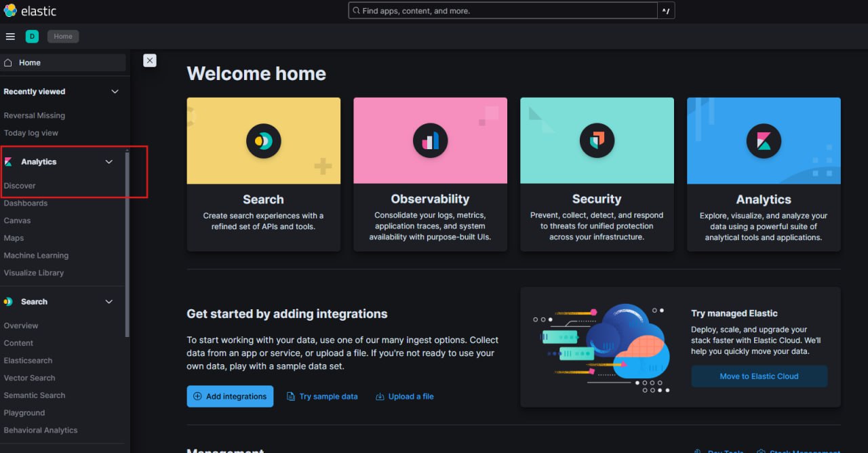Close the side navigation with the X button

pos(150,60)
